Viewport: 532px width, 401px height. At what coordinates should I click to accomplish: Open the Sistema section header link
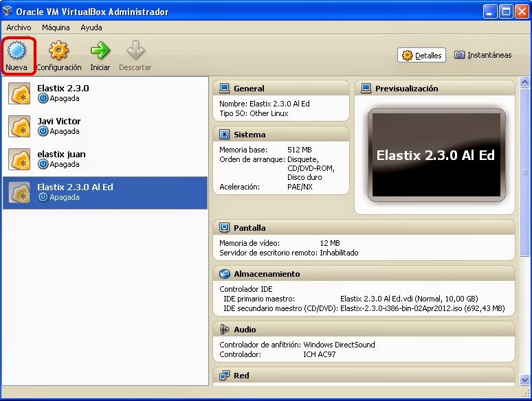[x=250, y=135]
